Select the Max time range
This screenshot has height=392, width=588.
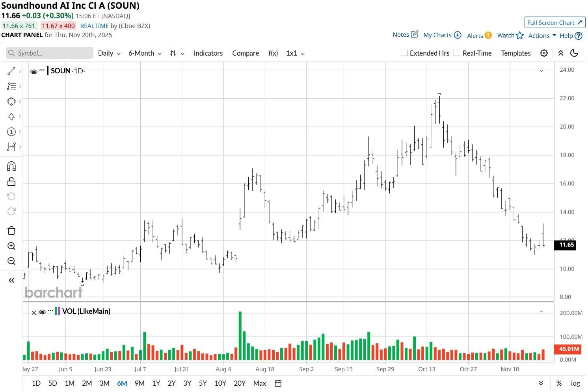click(260, 383)
